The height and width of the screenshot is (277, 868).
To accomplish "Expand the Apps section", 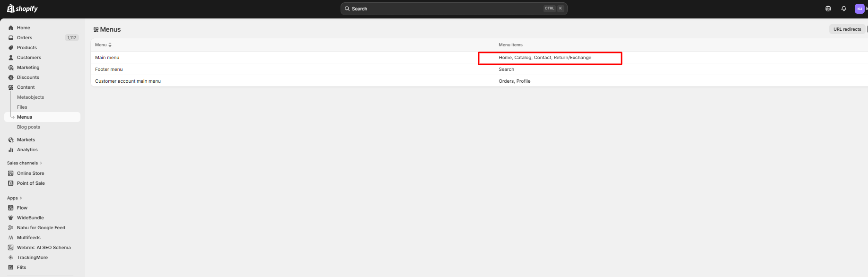I will point(14,198).
